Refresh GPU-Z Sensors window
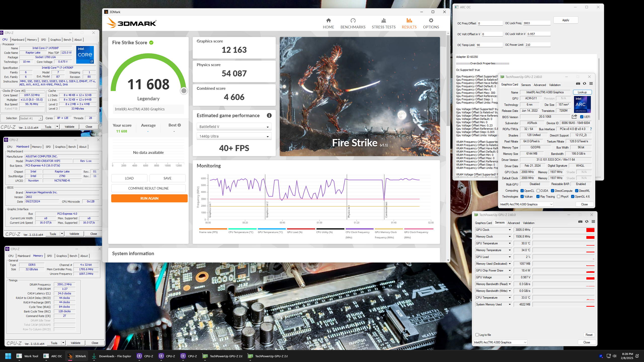The image size is (644, 362). pyautogui.click(x=587, y=221)
